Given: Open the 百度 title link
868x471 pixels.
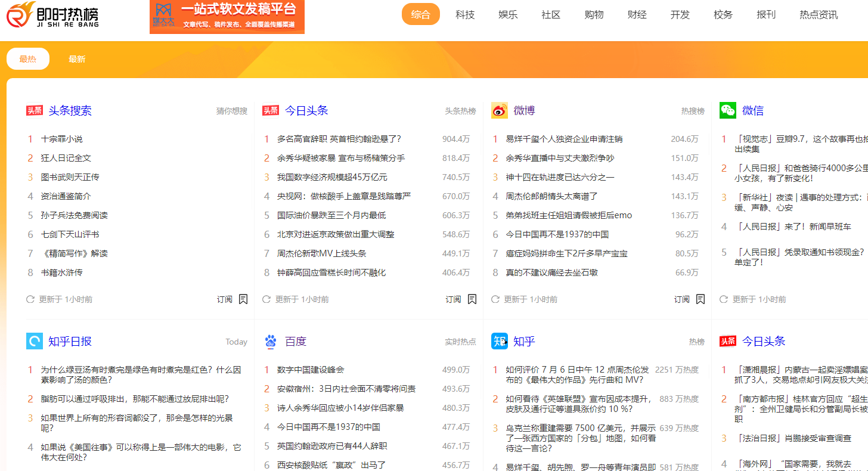Looking at the screenshot, I should click(x=296, y=341).
